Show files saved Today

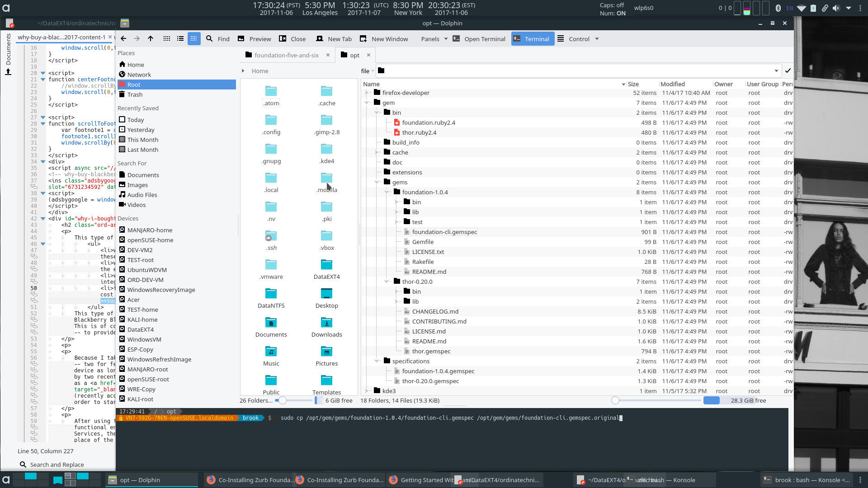point(177,120)
